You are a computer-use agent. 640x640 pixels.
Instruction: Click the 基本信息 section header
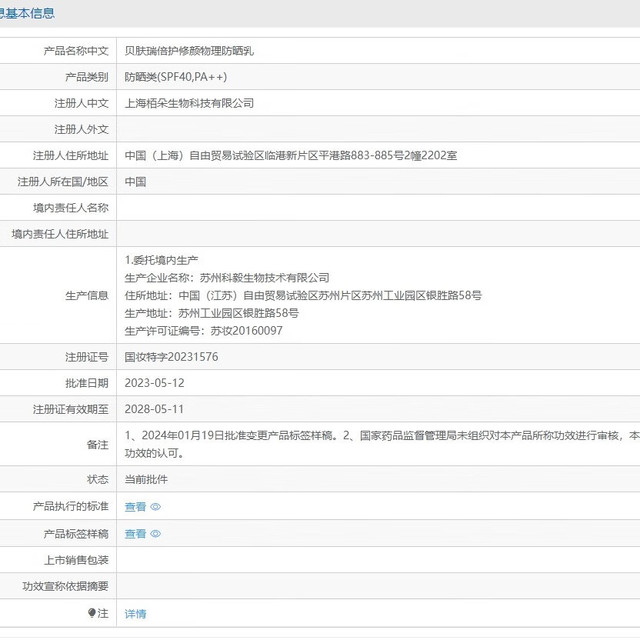27,13
